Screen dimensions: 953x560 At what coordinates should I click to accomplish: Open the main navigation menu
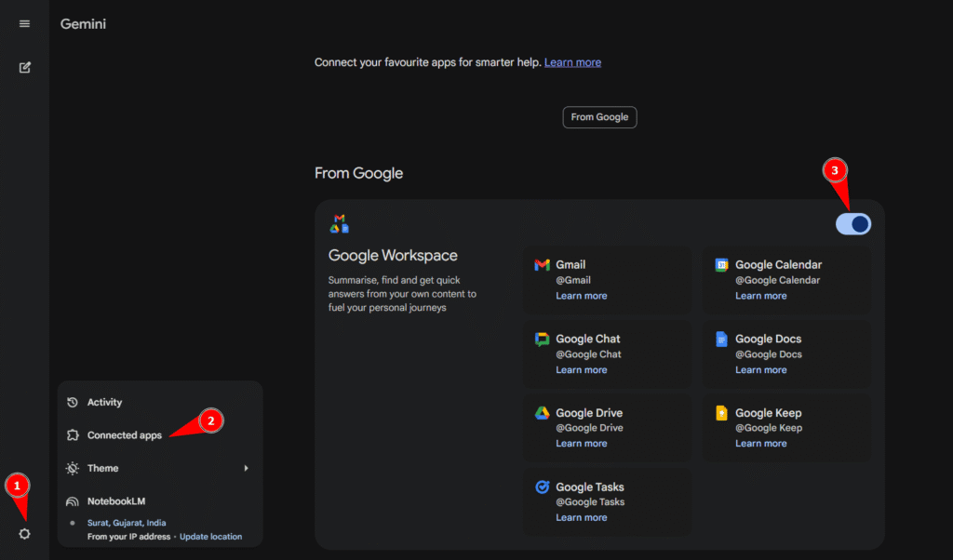[x=24, y=23]
